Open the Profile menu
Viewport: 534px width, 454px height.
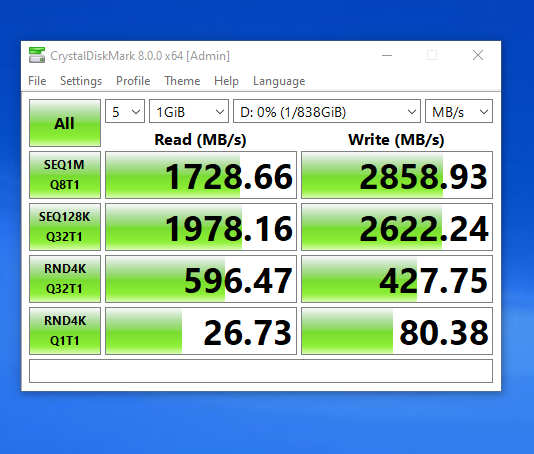133,81
